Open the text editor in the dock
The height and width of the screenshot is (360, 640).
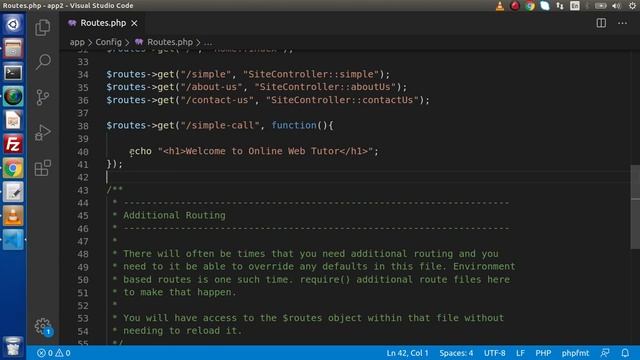coord(13,192)
